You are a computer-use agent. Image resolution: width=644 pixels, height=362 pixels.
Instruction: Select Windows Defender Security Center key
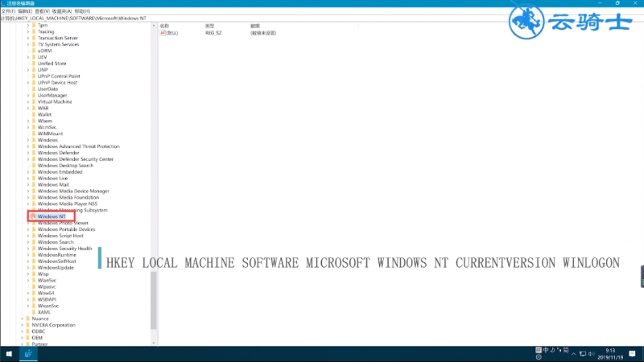pos(76,158)
